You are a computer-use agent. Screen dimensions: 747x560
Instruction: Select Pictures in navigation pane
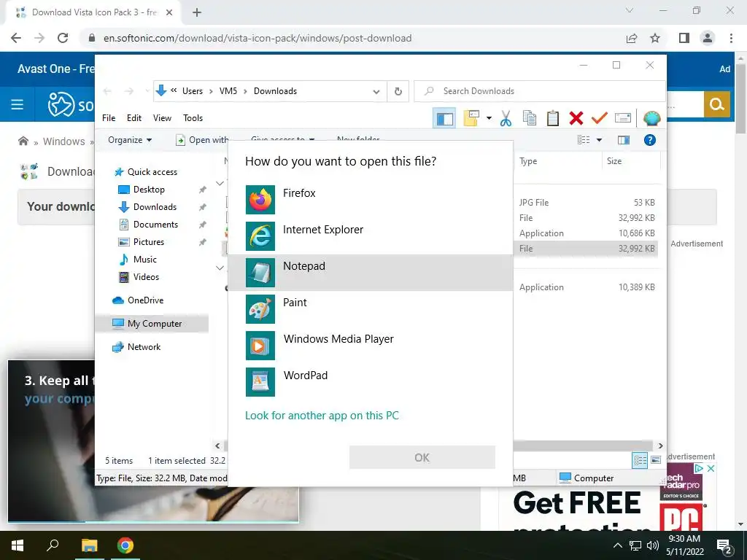pyautogui.click(x=149, y=242)
